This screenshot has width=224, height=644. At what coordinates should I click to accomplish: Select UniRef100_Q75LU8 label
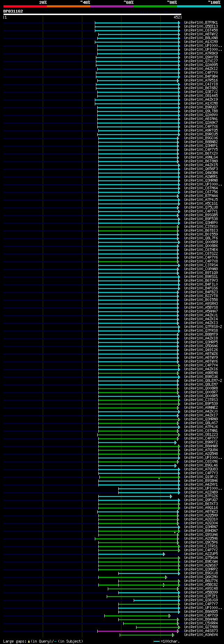(201, 207)
